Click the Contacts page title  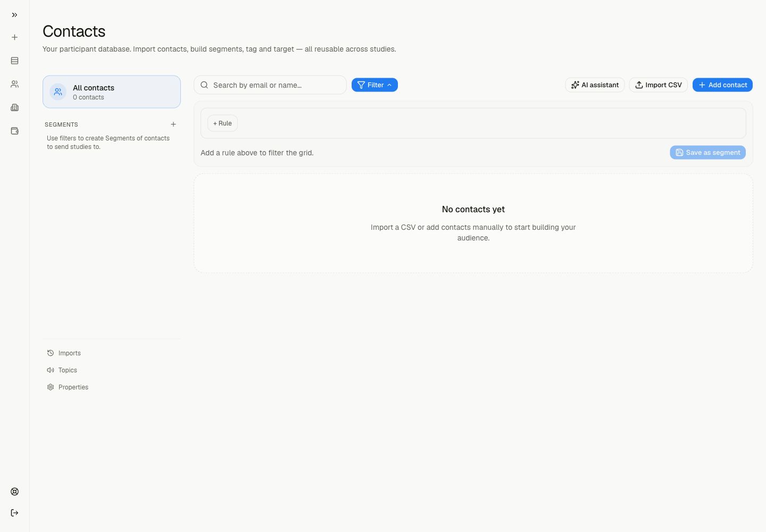click(x=74, y=31)
